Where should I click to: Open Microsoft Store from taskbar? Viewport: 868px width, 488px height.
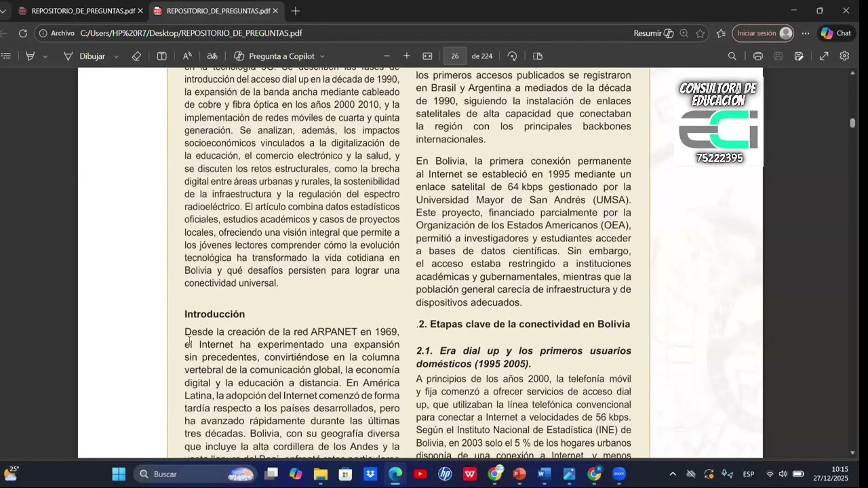345,474
